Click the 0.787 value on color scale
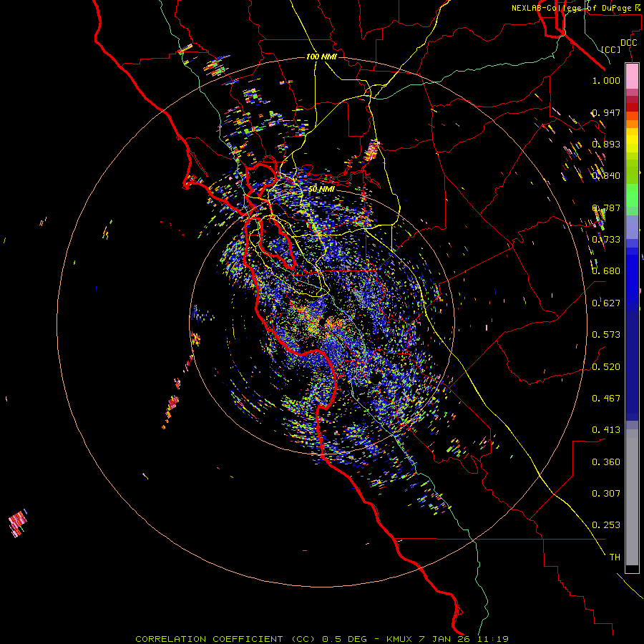Viewport: 644px width, 644px height. [x=606, y=208]
